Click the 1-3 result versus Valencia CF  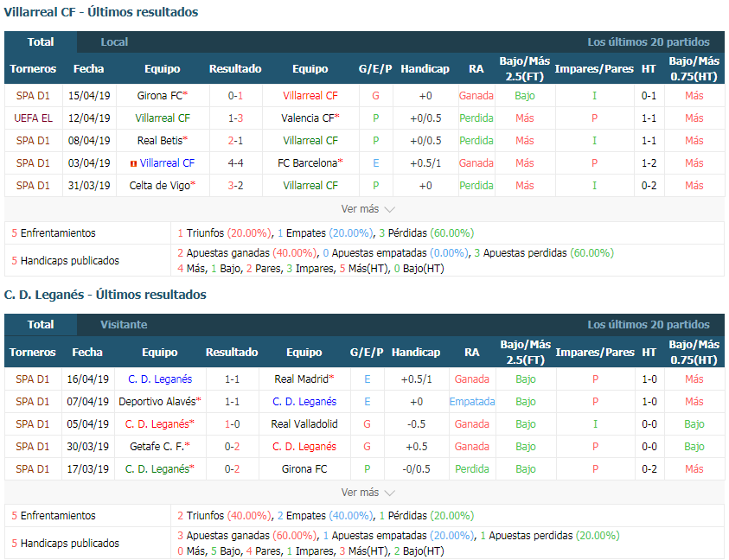pos(235,118)
